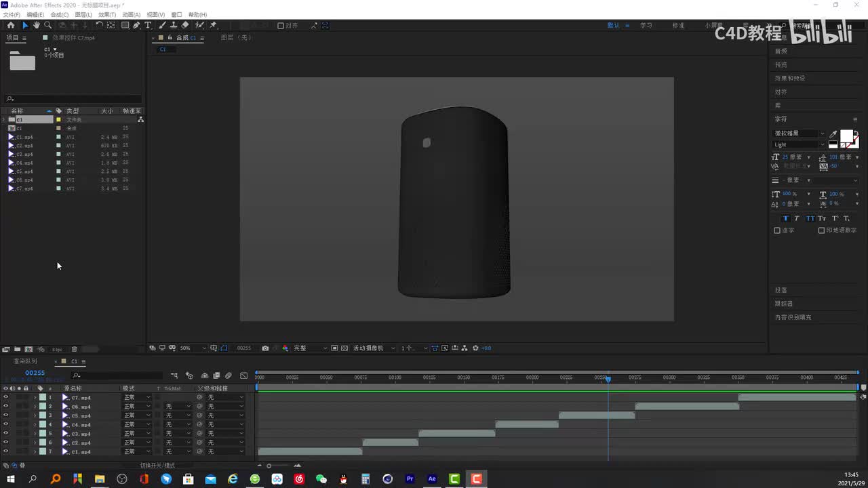Screen dimensions: 868x488
Task: Expand the 跟踪器 panel
Action: 784,304
